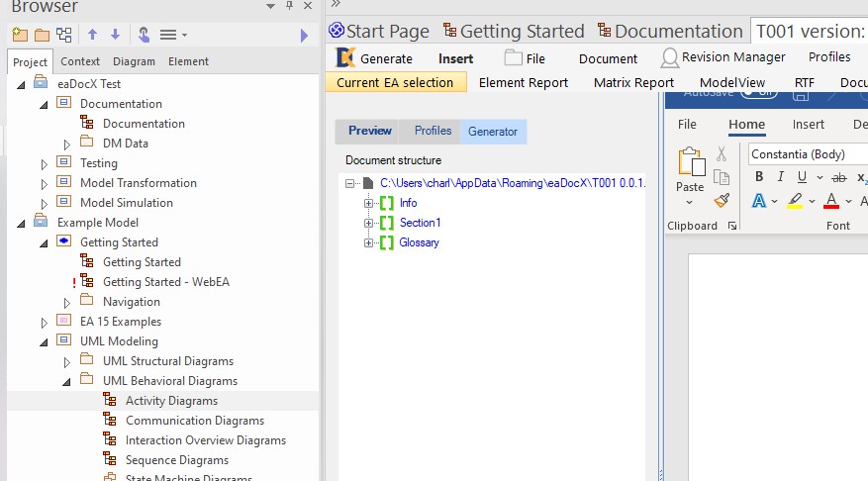The width and height of the screenshot is (868, 481).
Task: Pin the Browser panel
Action: click(x=290, y=6)
